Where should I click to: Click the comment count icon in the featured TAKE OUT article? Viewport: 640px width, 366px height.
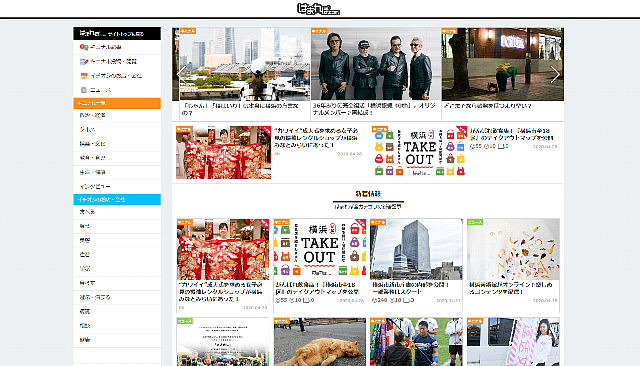[x=501, y=146]
